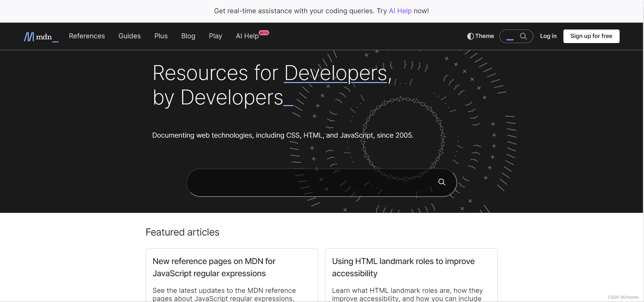Click the Log in link
644x302 pixels.
[x=548, y=36]
